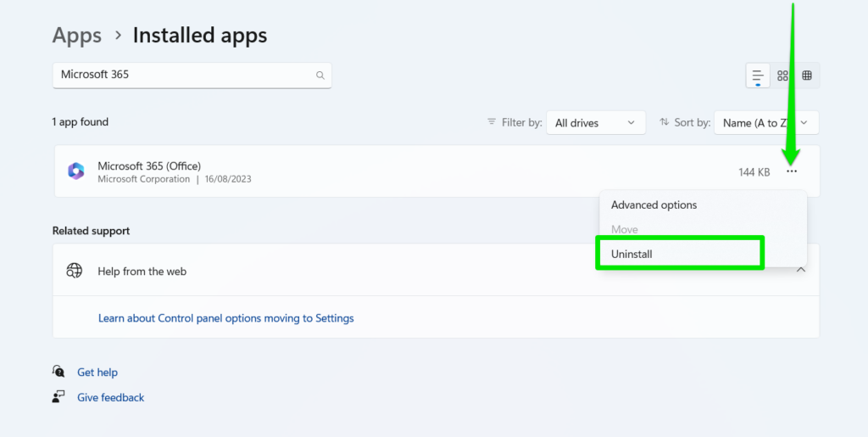Collapse the Help from the web section
Viewport: 868px width, 437px height.
click(x=801, y=270)
